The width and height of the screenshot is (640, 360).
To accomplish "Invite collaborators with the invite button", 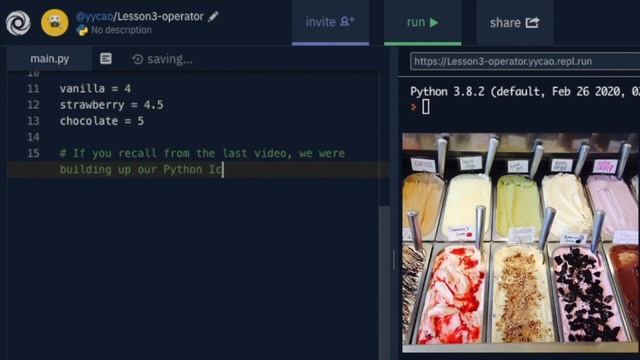I will coord(331,22).
